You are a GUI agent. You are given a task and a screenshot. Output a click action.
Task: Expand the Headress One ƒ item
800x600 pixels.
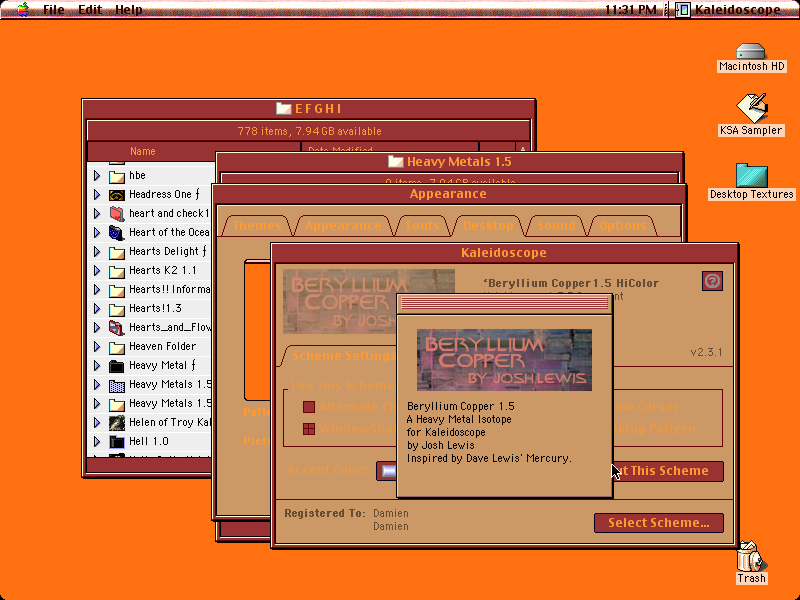tap(97, 194)
